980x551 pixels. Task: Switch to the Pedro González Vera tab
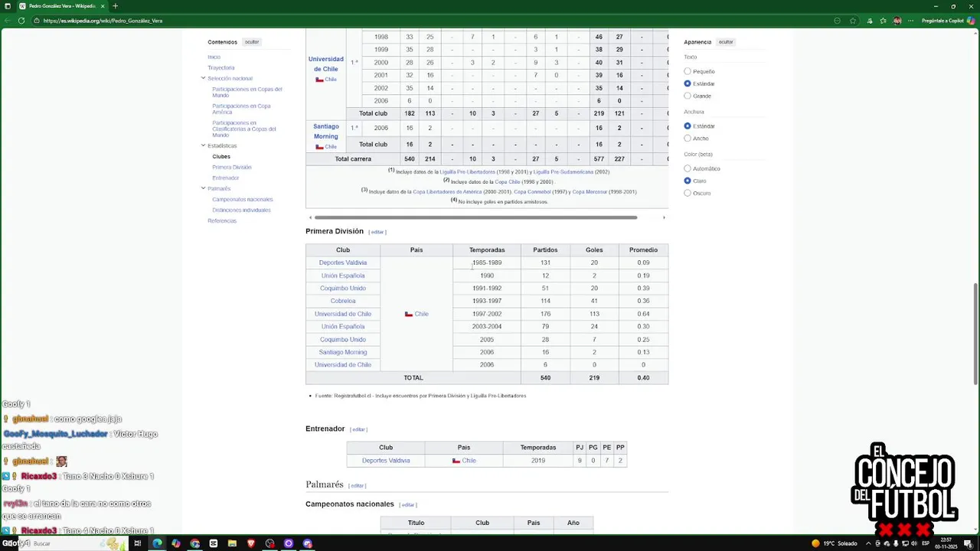[63, 6]
